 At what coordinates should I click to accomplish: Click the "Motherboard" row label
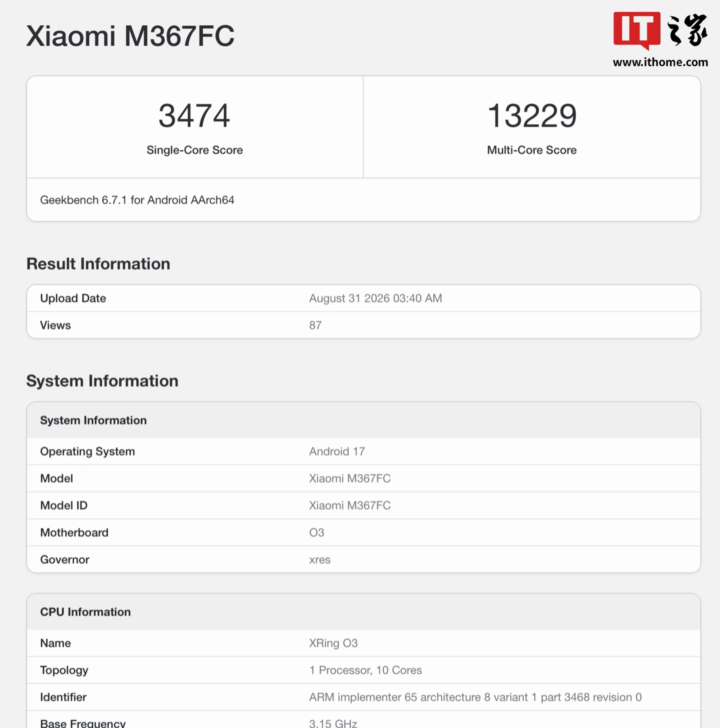tap(74, 532)
